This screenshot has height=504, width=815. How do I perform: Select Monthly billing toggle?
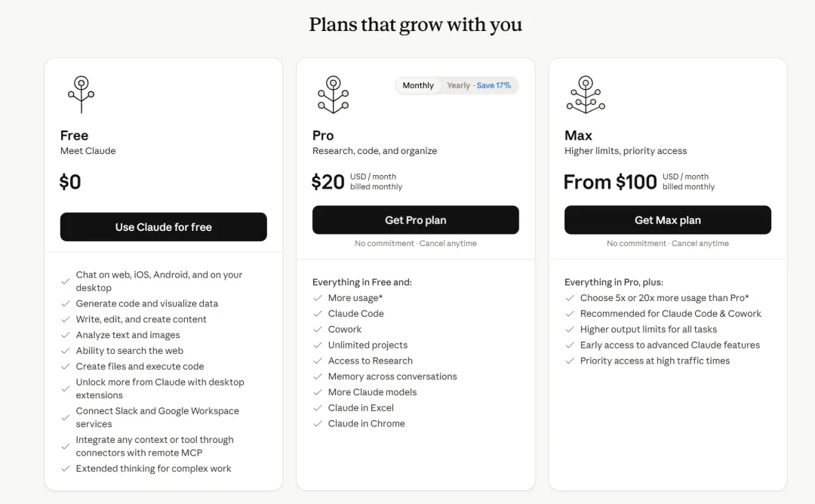(x=418, y=85)
